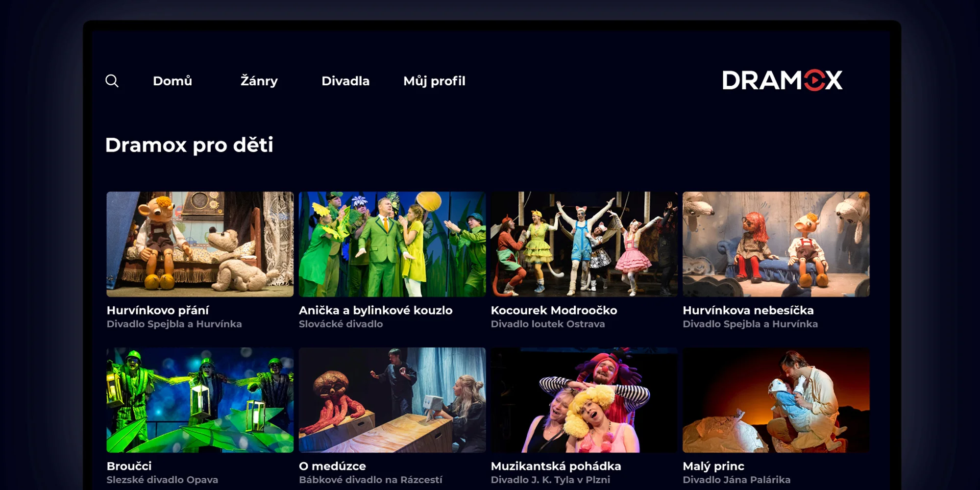Image resolution: width=980 pixels, height=490 pixels.
Task: Click the Dramox logo
Action: pos(782,80)
